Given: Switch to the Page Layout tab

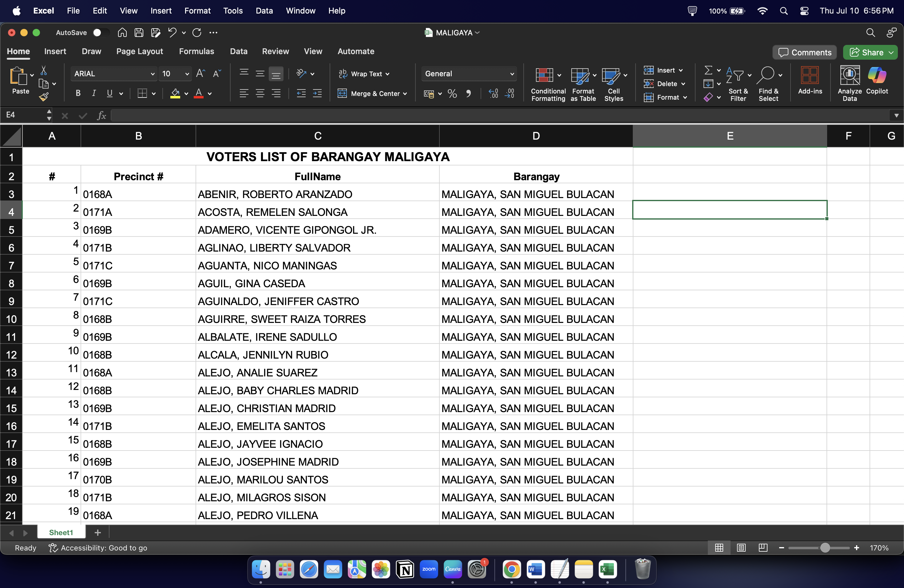Looking at the screenshot, I should [139, 51].
